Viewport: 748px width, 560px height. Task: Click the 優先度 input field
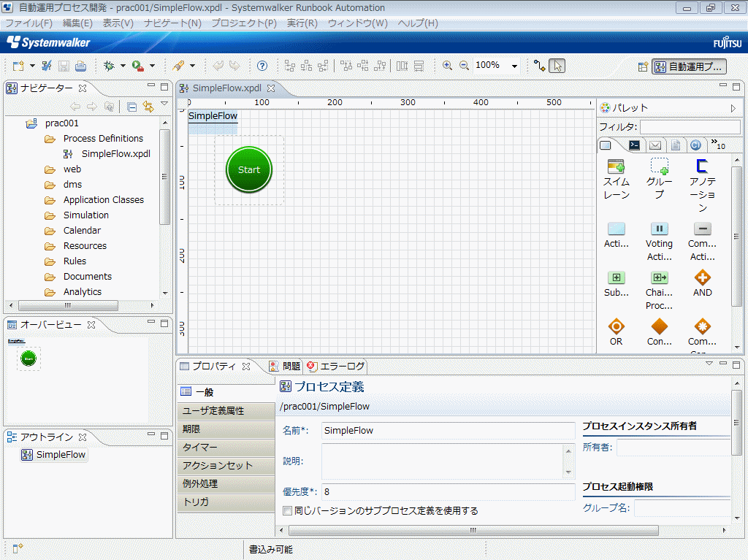point(448,492)
